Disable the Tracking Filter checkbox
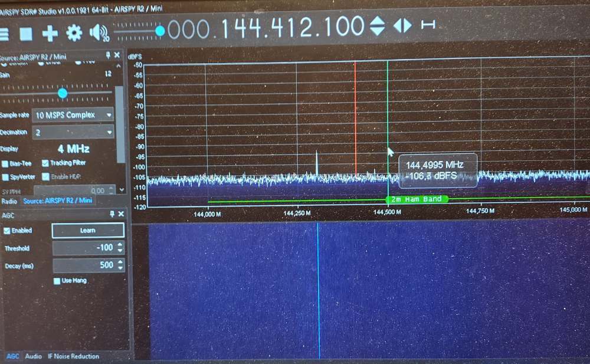 click(x=45, y=163)
